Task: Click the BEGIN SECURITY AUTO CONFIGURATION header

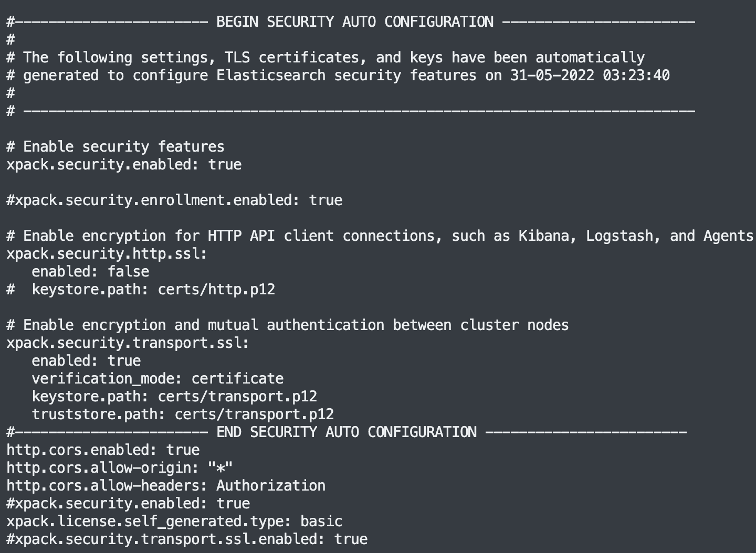Action: click(x=351, y=22)
